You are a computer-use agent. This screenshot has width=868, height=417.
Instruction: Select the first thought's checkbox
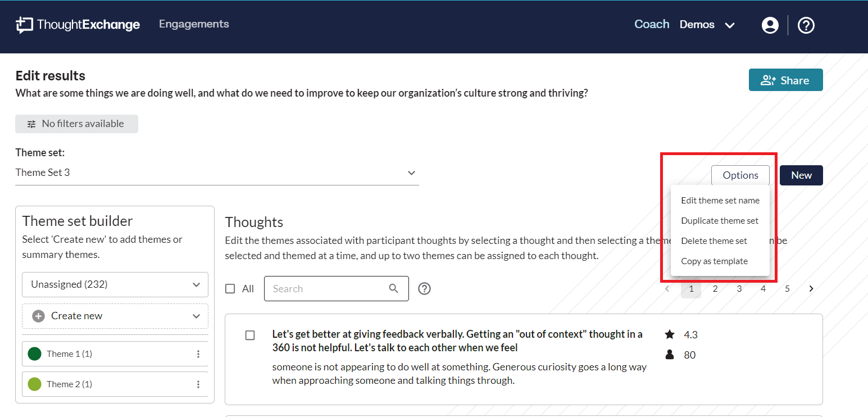click(x=250, y=335)
